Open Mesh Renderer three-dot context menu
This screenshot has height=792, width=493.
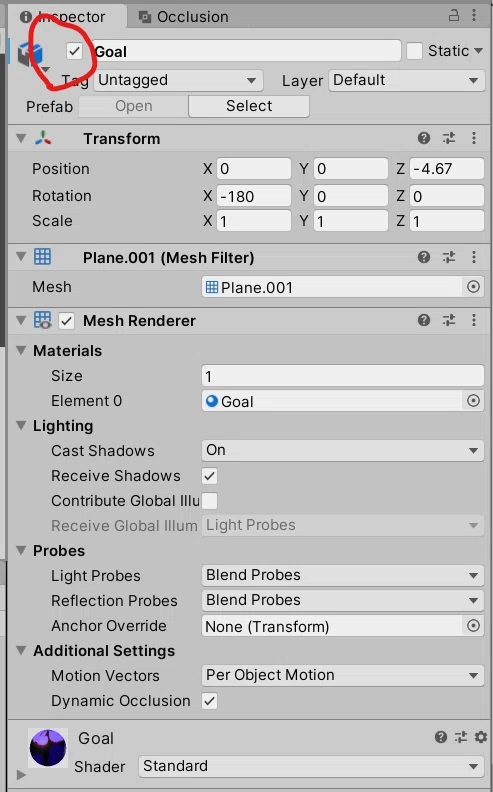(x=474, y=320)
